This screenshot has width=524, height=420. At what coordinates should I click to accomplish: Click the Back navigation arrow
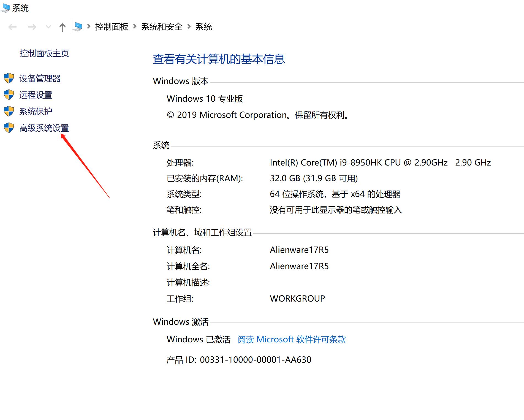(12, 27)
